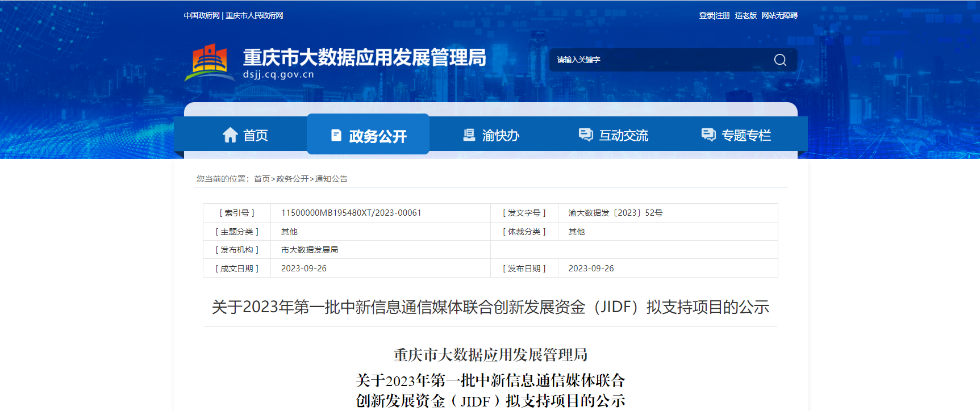This screenshot has width=980, height=411.
Task: Click the 登录|注册 link
Action: [714, 16]
